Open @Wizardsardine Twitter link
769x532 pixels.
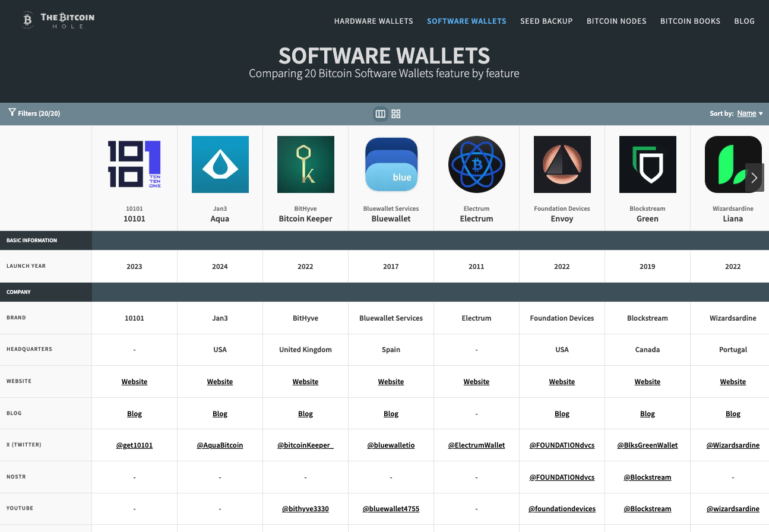[733, 445]
